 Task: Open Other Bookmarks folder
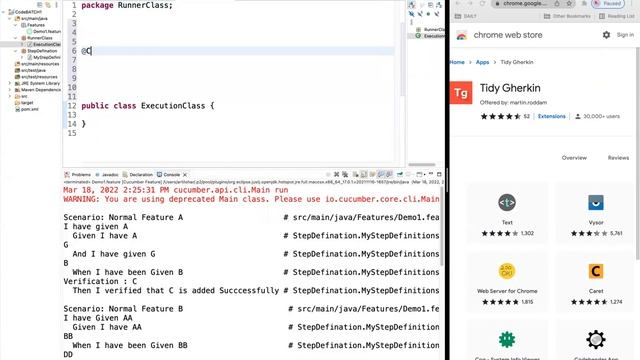567,16
